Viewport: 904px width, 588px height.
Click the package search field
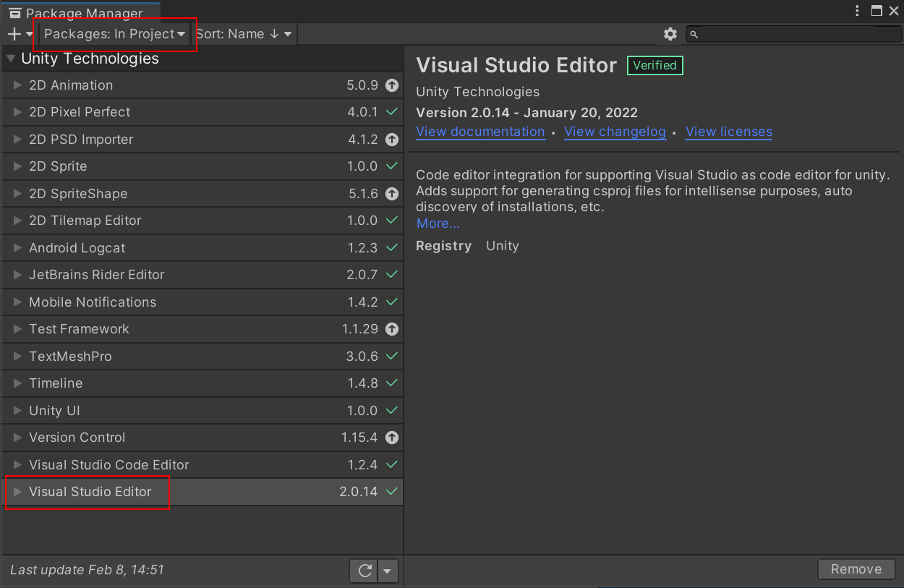point(793,34)
